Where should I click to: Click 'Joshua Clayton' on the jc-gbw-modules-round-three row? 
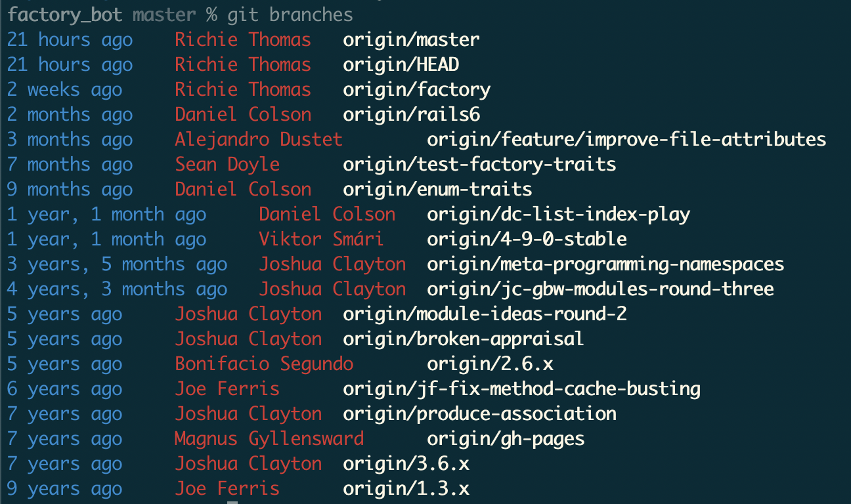(332, 289)
